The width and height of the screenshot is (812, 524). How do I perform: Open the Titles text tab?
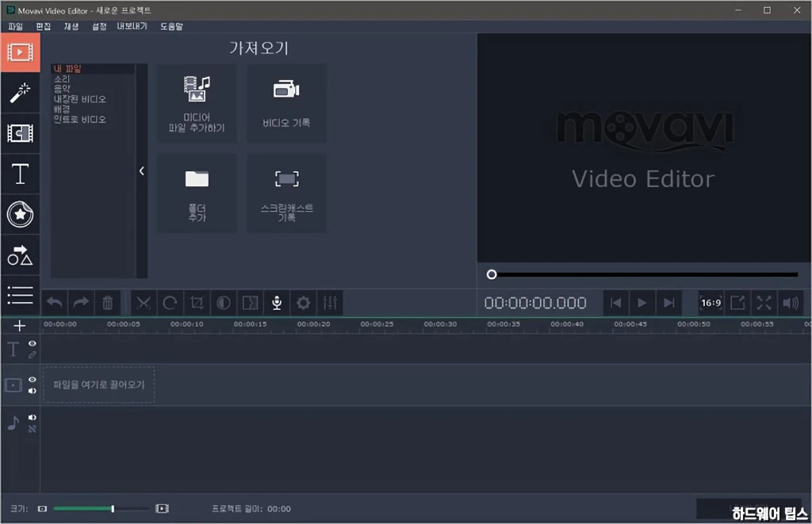[x=20, y=174]
